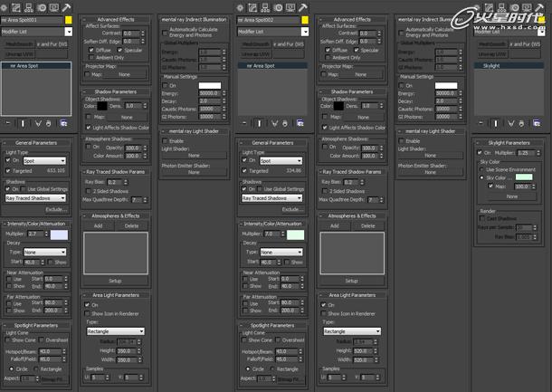Screen dimensions: 552x392
Task: Enable Show Icon in Renderer for Spot002
Action: (x=324, y=313)
